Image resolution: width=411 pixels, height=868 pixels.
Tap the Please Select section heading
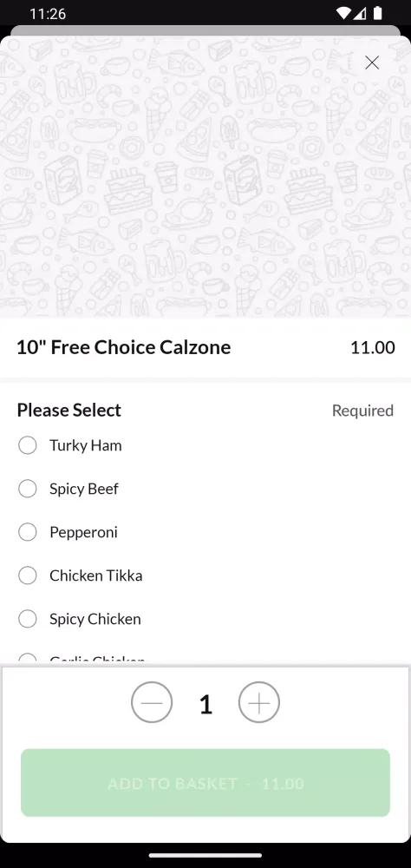69,411
